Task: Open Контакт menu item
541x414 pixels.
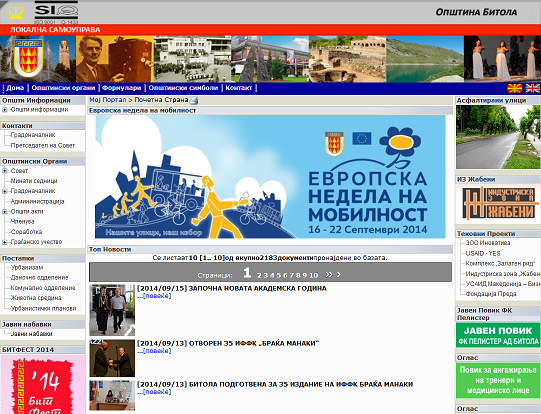Action: coord(239,88)
